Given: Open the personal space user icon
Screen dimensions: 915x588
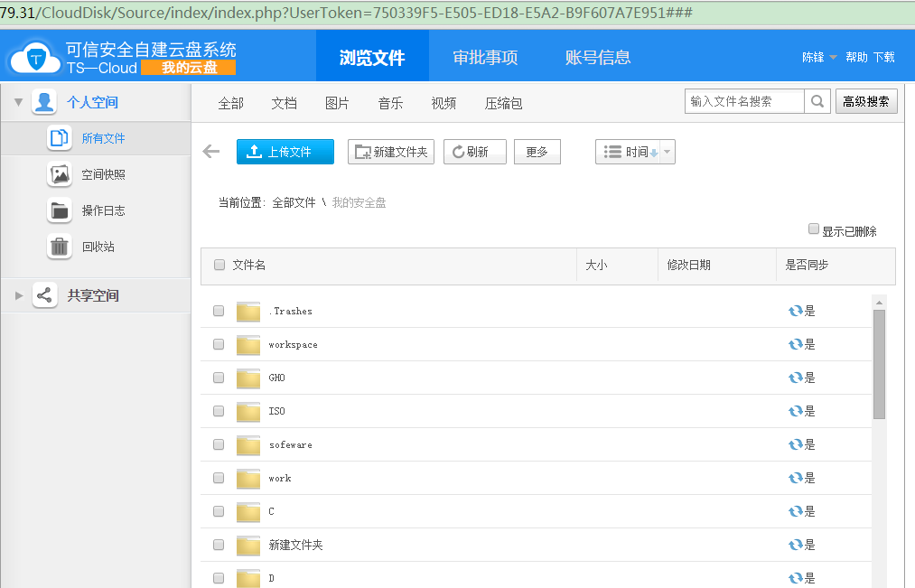Looking at the screenshot, I should [44, 102].
